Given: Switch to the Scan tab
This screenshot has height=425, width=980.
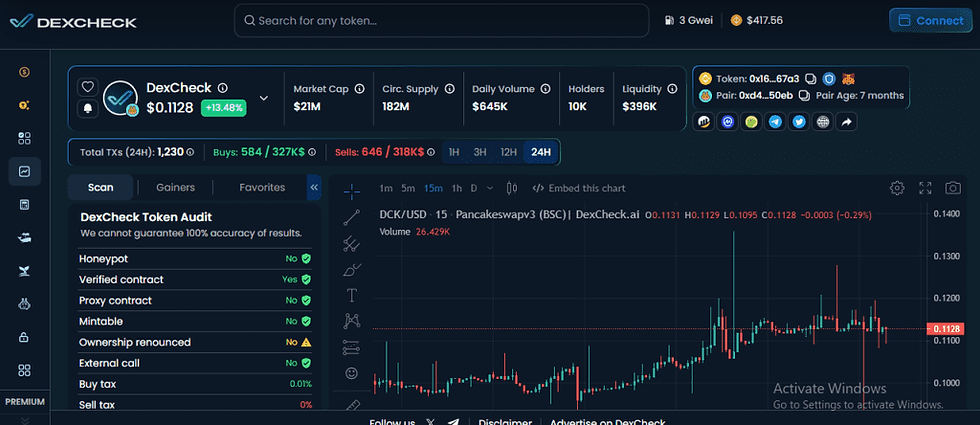Looking at the screenshot, I should (x=101, y=188).
